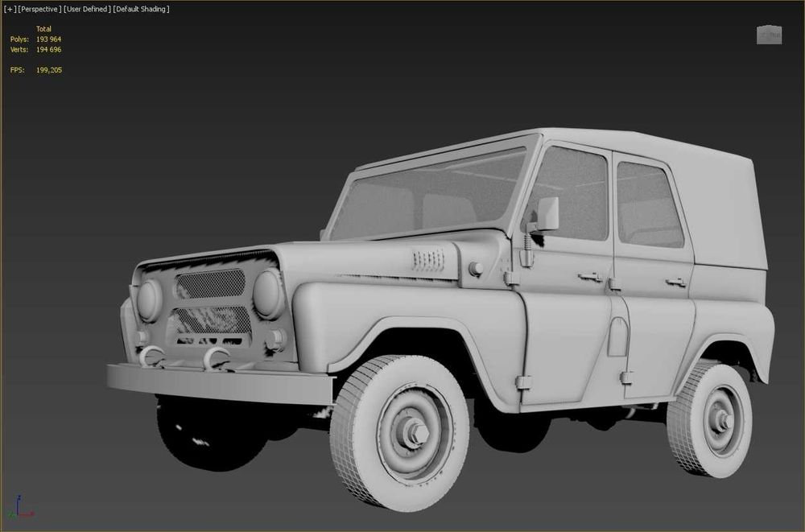Click the Verts: label

tap(19, 49)
